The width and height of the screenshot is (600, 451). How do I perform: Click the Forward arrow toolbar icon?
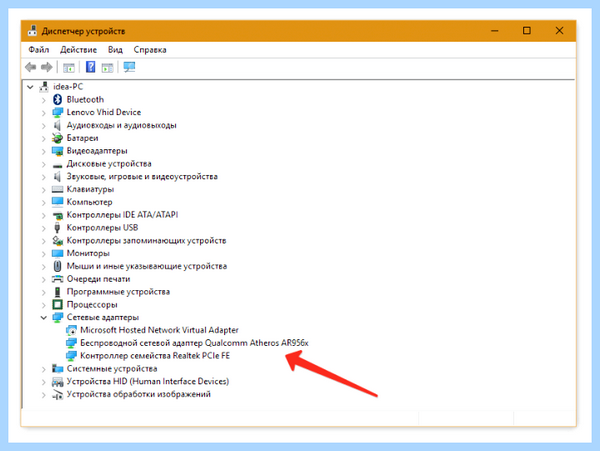pyautogui.click(x=47, y=67)
